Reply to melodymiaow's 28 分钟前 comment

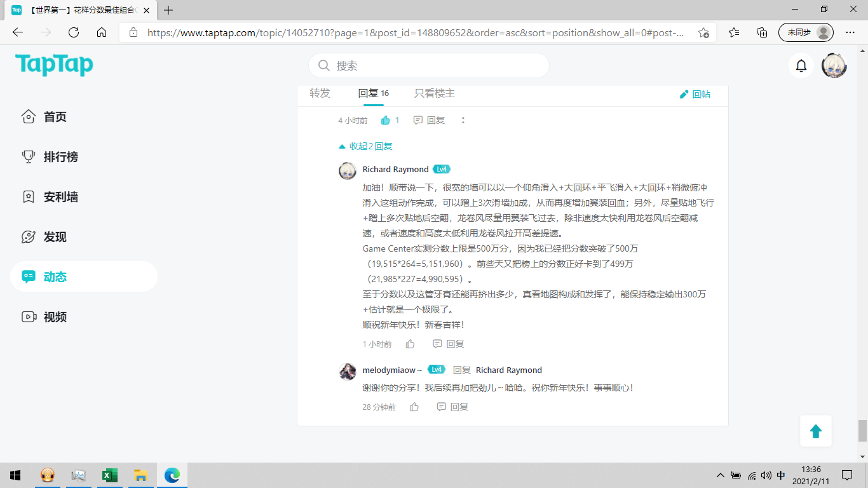pos(452,407)
